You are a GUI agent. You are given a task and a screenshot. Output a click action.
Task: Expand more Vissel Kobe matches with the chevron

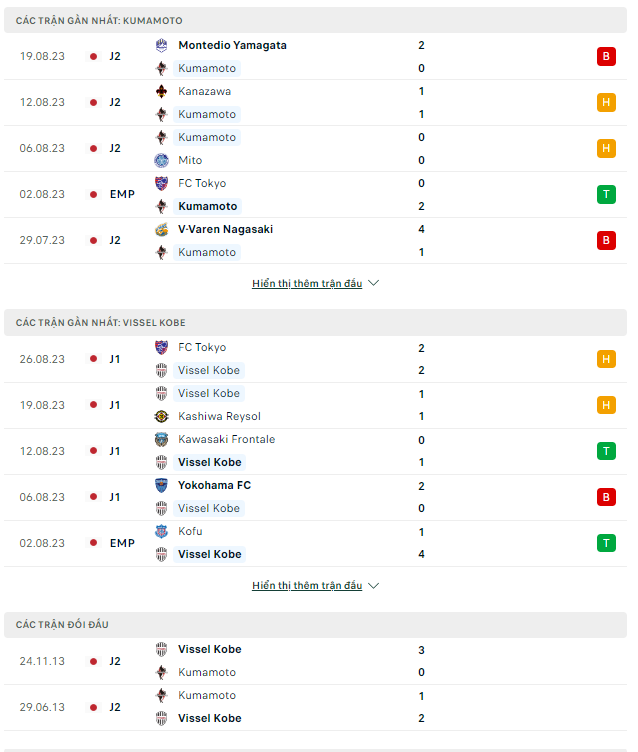374,586
